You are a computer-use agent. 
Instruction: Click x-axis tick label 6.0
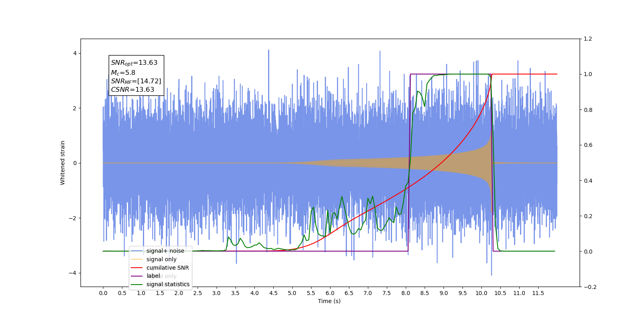click(x=330, y=293)
